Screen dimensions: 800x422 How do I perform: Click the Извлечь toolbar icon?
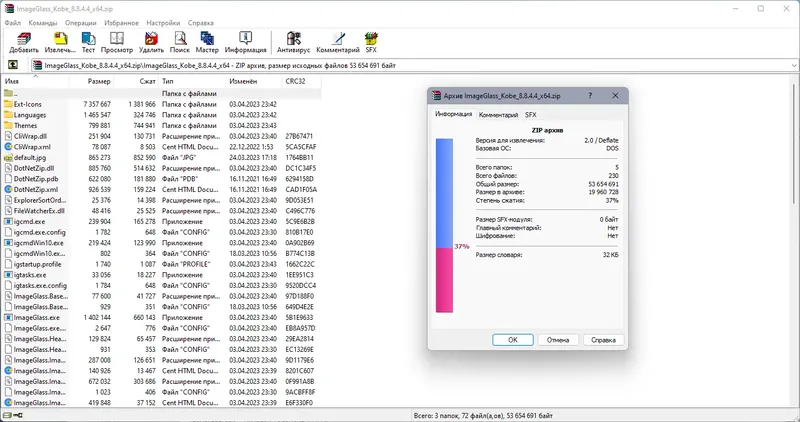[61, 39]
